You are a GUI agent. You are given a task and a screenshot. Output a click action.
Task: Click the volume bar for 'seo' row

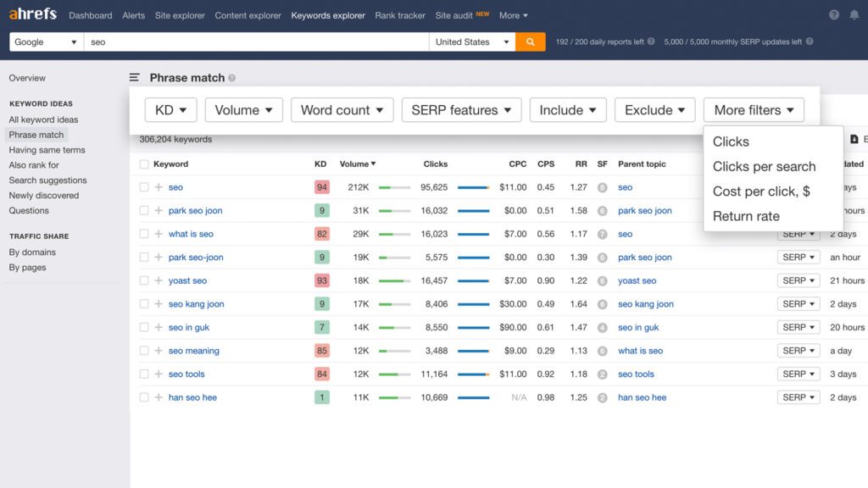coord(394,187)
